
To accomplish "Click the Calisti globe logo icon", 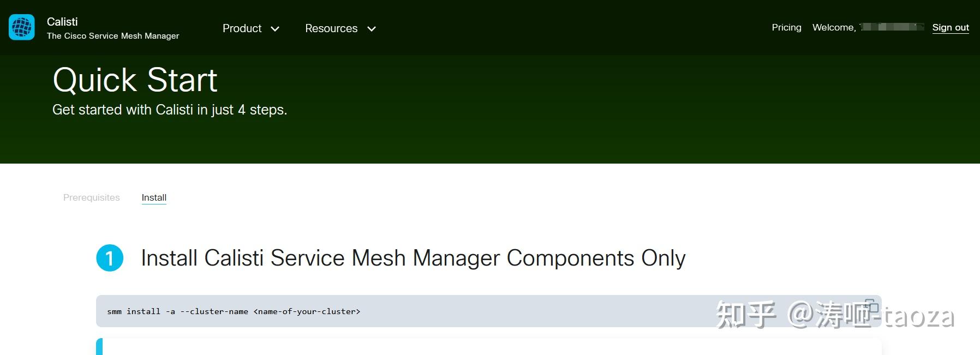I will (x=22, y=27).
